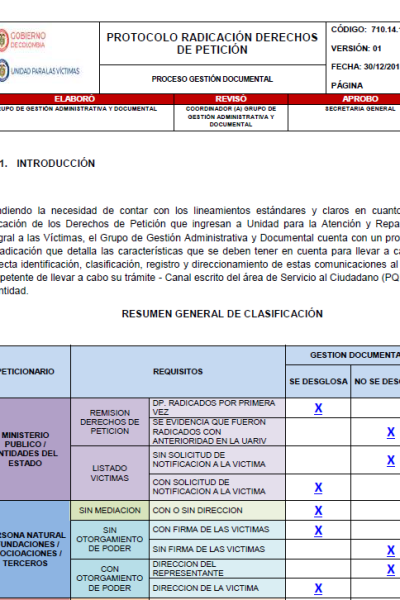Screen dimensions: 400x600
Task: Click SIN SOLICITUD DE NOTIFICACION A LA VICTIMA cell
Action: pyautogui.click(x=217, y=460)
